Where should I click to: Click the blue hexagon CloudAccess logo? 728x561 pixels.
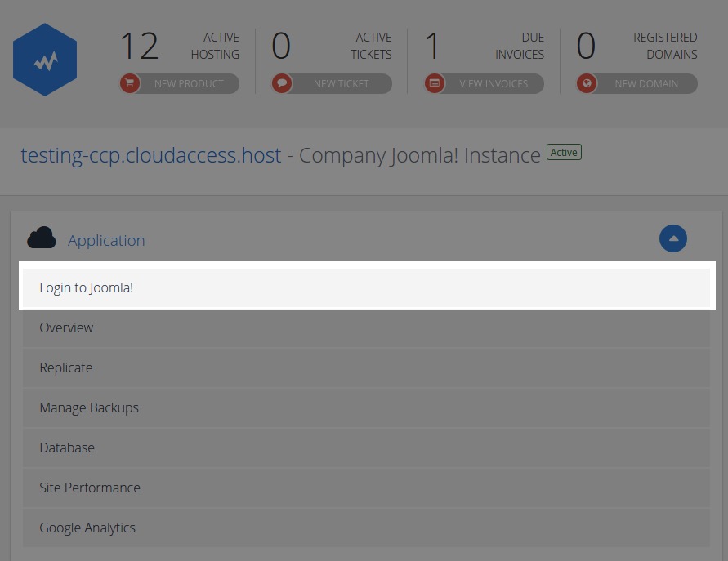(x=45, y=60)
